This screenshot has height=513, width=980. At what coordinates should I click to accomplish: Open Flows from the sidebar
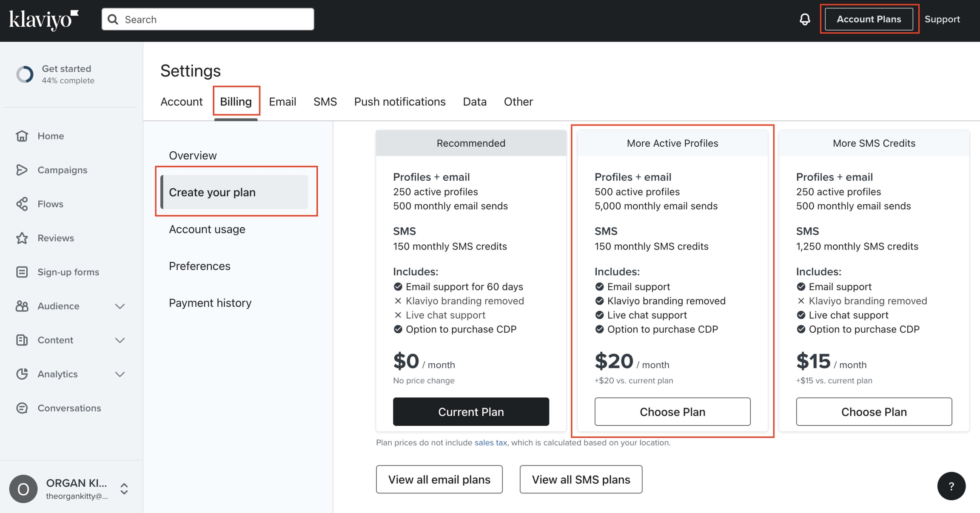tap(50, 204)
